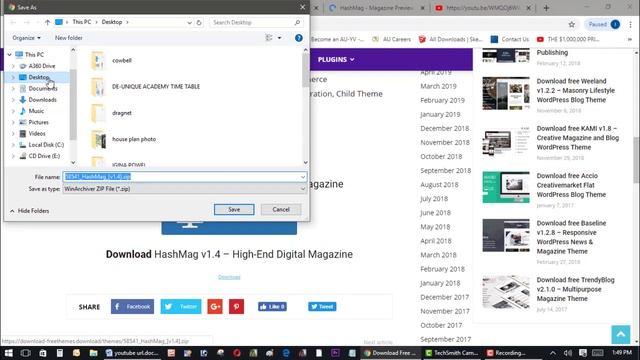Expand the Music tree node

[13, 111]
